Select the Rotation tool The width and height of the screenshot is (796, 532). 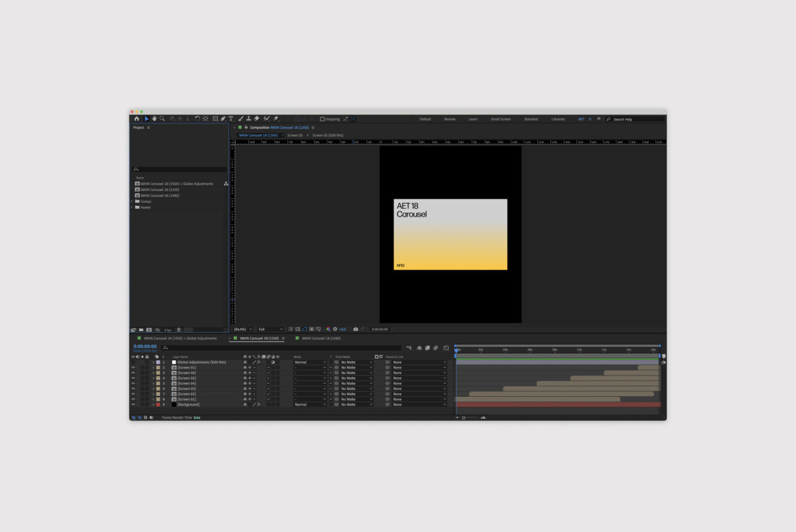coord(197,119)
